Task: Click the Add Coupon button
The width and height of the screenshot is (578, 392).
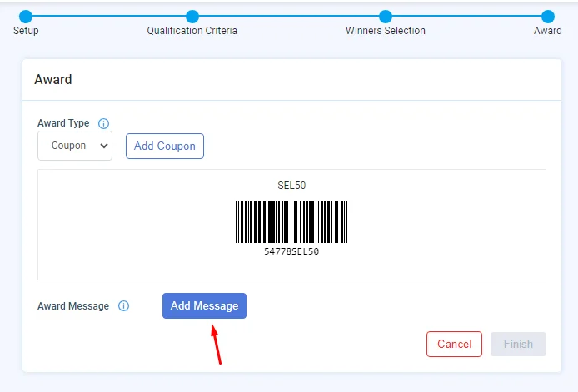Action: (x=165, y=146)
